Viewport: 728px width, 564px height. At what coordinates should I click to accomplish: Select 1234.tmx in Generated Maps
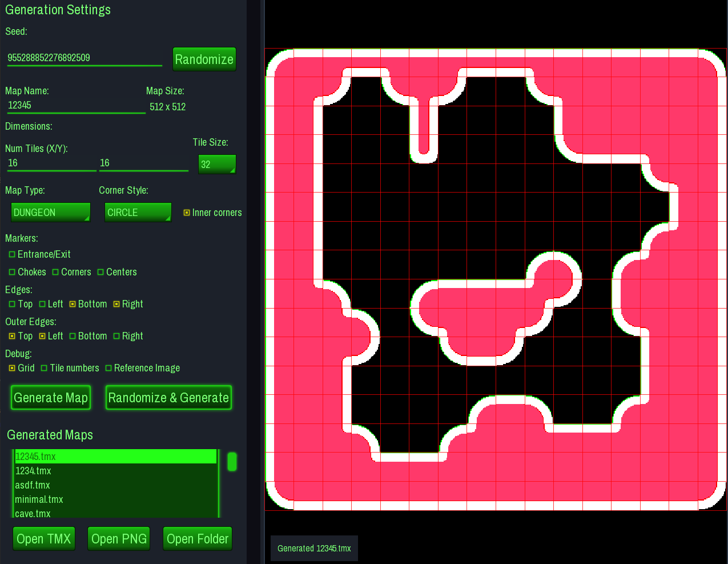pyautogui.click(x=115, y=471)
